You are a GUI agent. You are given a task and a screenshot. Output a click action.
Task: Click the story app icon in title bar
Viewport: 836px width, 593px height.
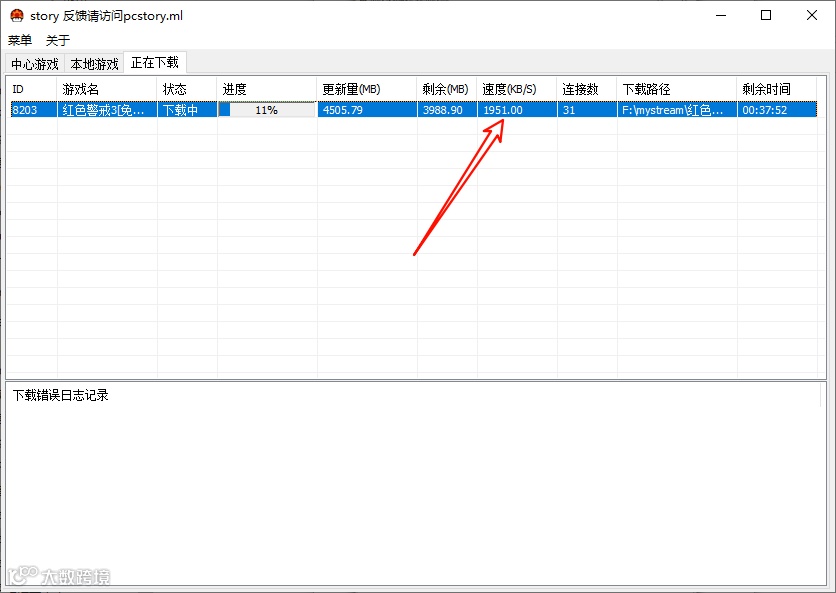pos(17,15)
